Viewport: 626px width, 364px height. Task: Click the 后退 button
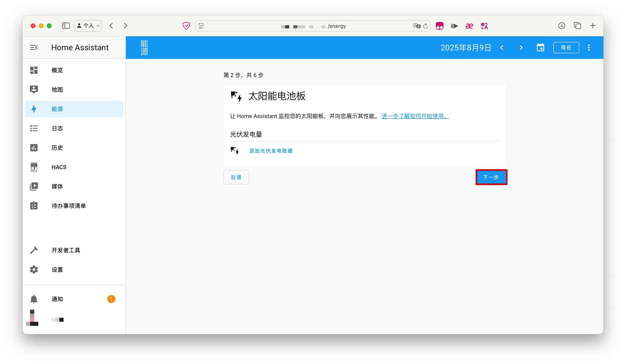coord(236,177)
